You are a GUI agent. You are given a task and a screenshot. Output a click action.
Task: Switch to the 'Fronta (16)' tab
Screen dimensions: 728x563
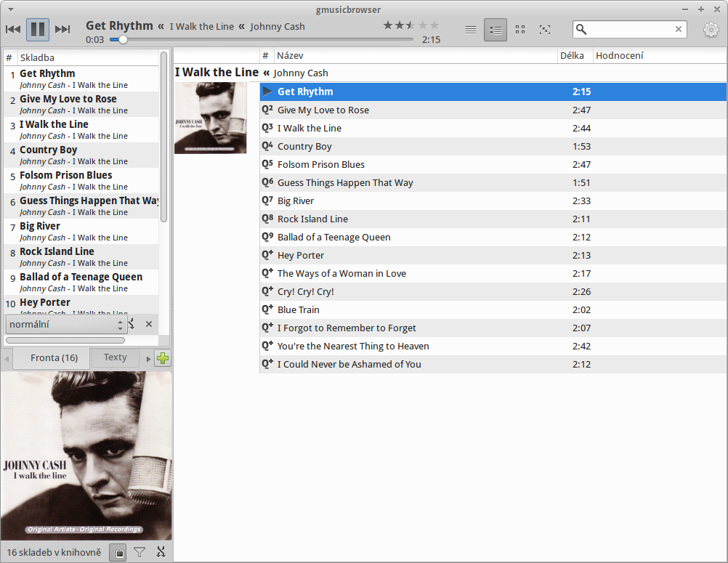[52, 358]
